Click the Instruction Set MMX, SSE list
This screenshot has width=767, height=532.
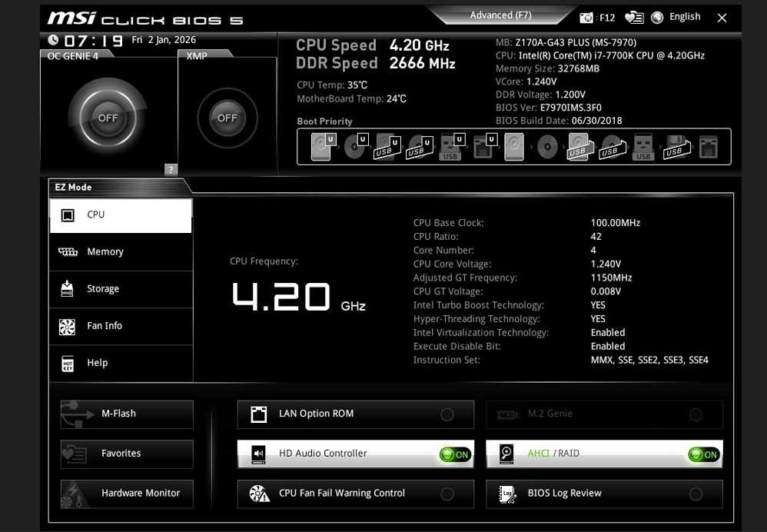click(649, 360)
